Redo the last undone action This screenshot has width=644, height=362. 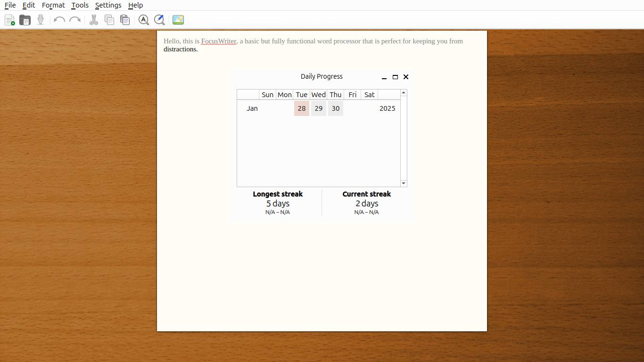[x=75, y=20]
